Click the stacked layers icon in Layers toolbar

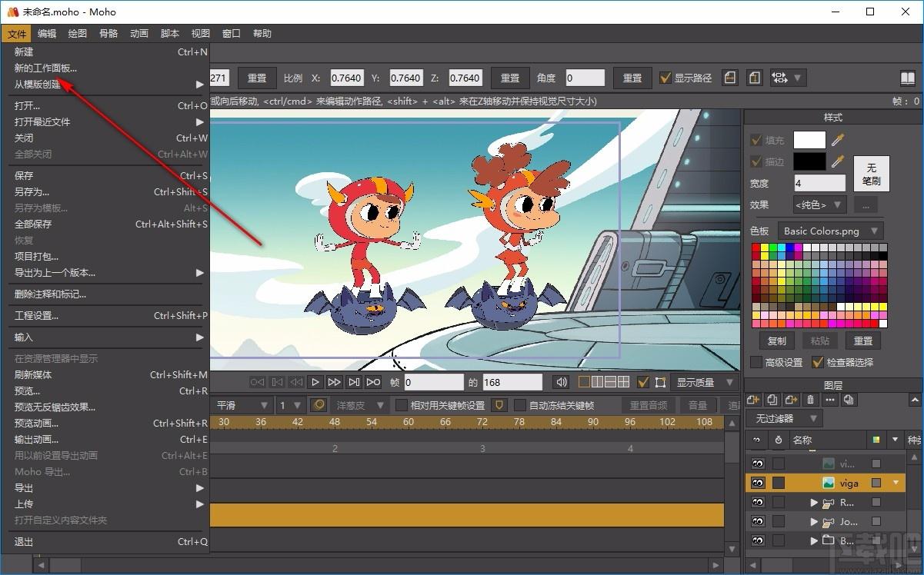click(849, 400)
